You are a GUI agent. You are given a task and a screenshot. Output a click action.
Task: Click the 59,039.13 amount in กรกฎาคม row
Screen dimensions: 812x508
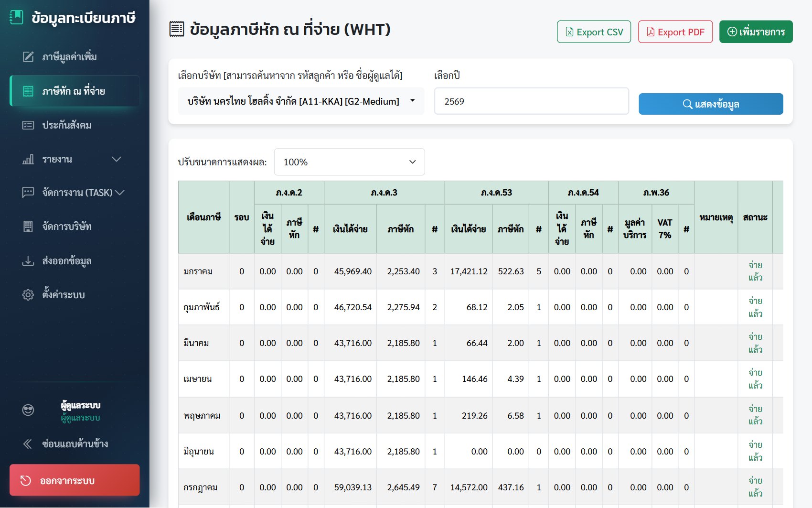click(350, 487)
